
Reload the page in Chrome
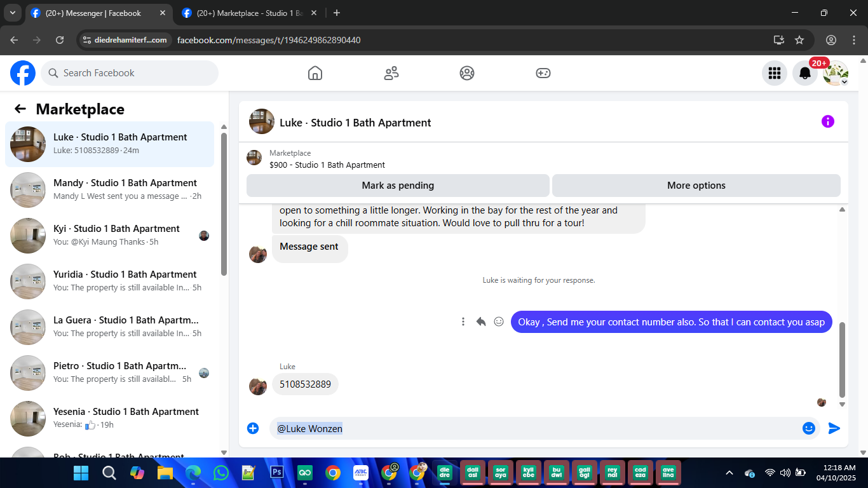[60, 40]
